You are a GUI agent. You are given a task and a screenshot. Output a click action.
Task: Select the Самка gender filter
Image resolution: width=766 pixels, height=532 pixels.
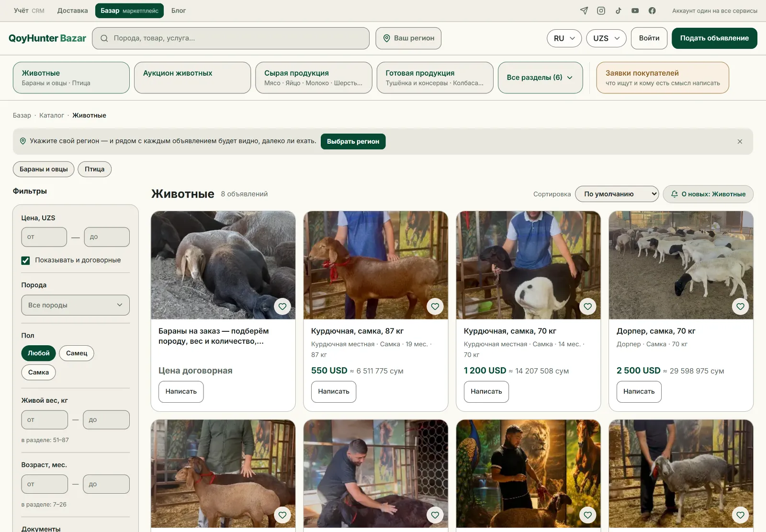tap(38, 373)
